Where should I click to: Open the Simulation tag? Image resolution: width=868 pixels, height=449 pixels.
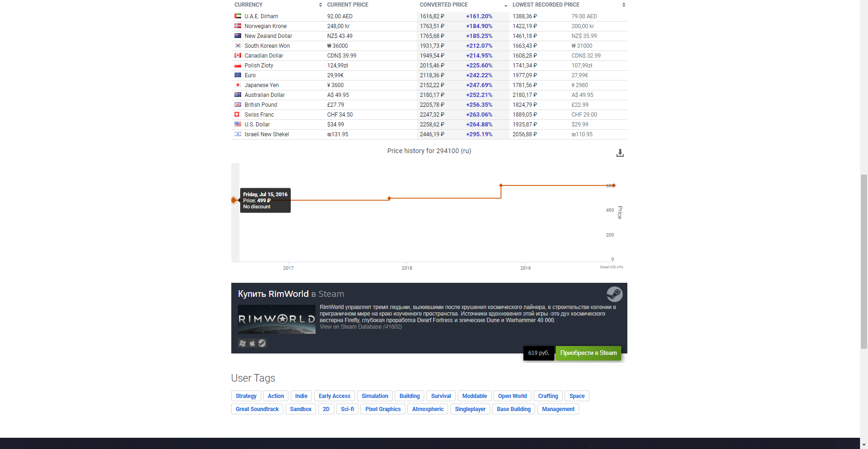(375, 396)
